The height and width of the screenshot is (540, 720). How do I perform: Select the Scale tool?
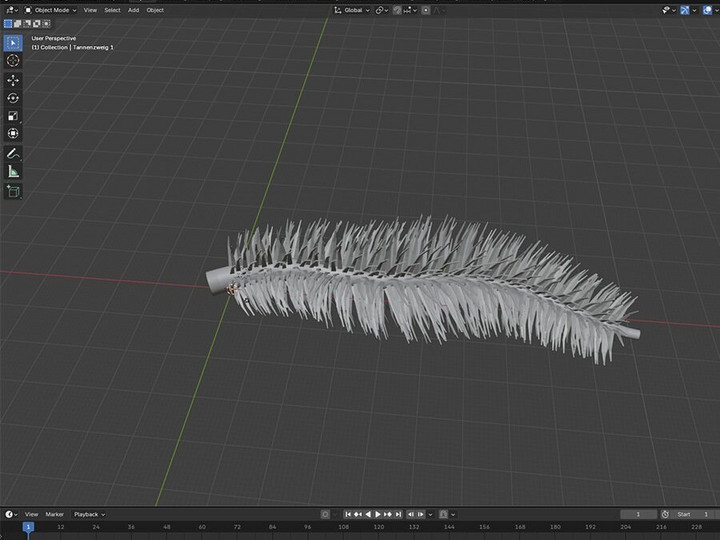click(13, 116)
